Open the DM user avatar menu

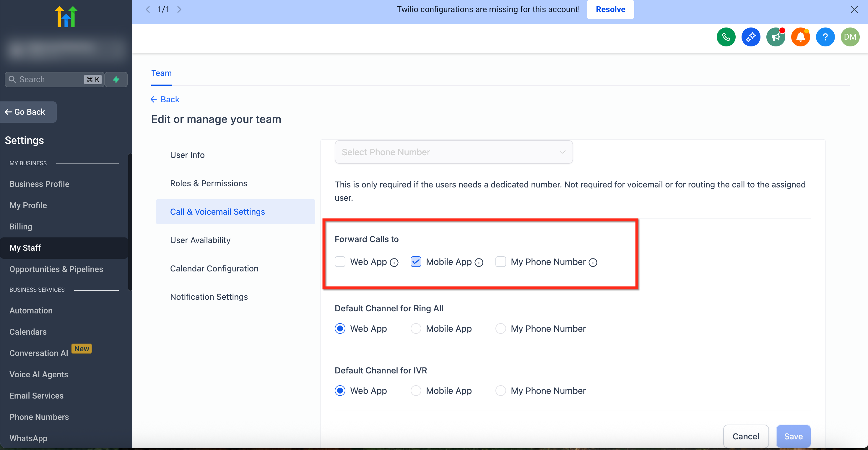[850, 37]
